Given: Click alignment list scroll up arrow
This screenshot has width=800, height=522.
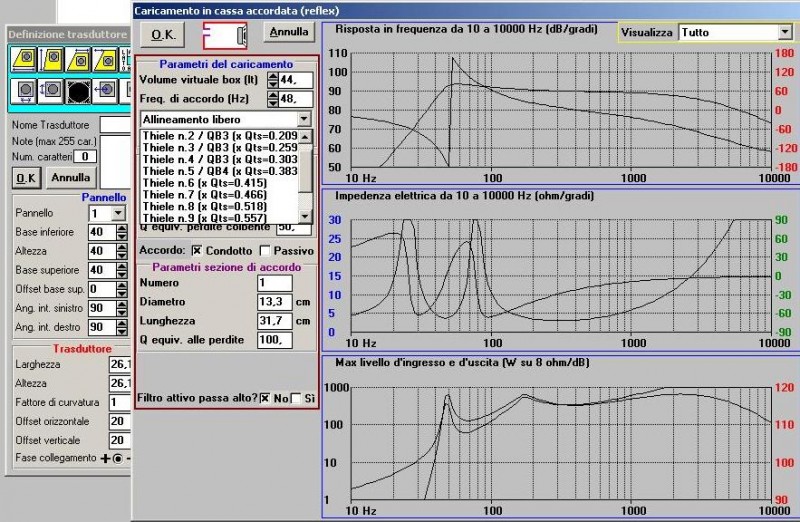Looking at the screenshot, I should [305, 137].
